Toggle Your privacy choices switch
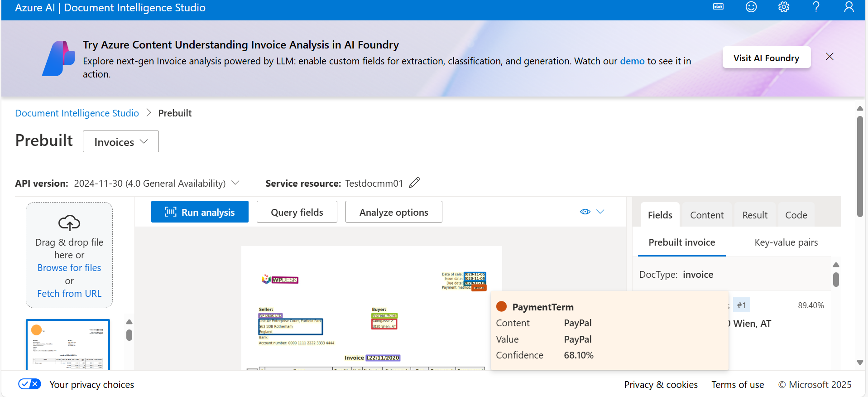Screen dimensions: 868x397 point(29,384)
